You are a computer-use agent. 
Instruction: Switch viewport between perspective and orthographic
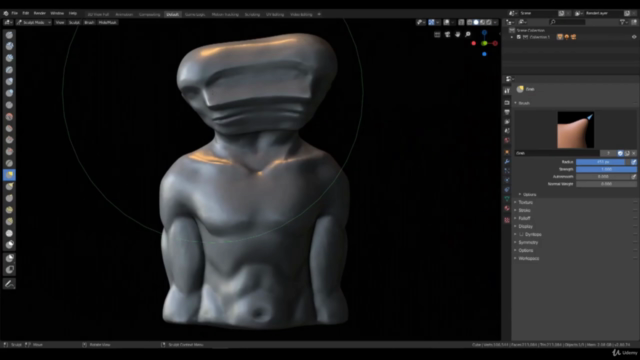tap(437, 34)
